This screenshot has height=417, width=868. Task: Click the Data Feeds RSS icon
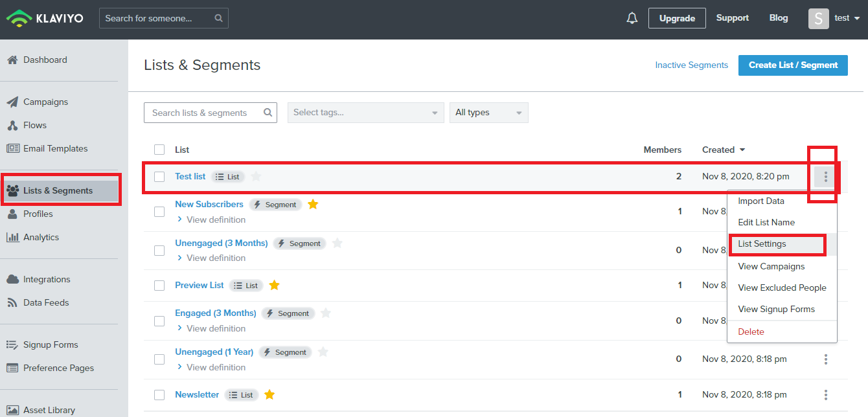[x=12, y=302]
